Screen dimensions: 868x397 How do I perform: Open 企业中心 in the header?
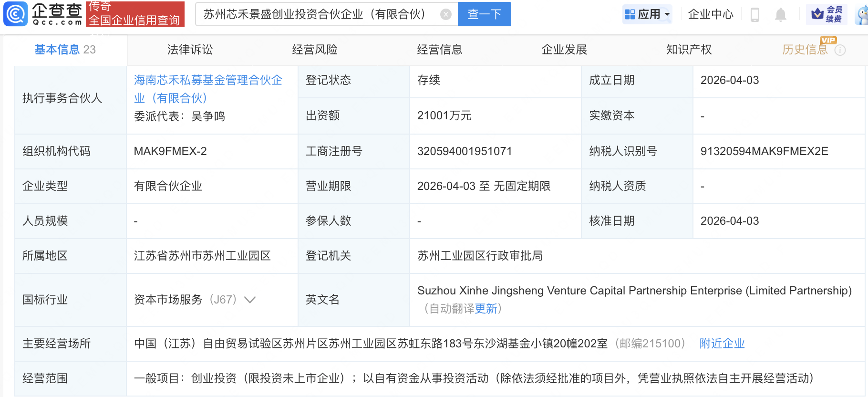[711, 14]
